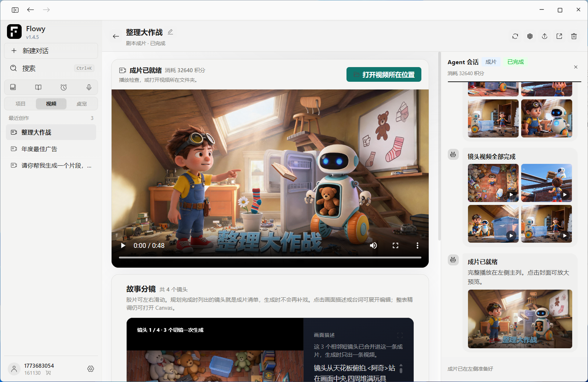
Task: Edit project title with pencil icon
Action: pos(170,32)
